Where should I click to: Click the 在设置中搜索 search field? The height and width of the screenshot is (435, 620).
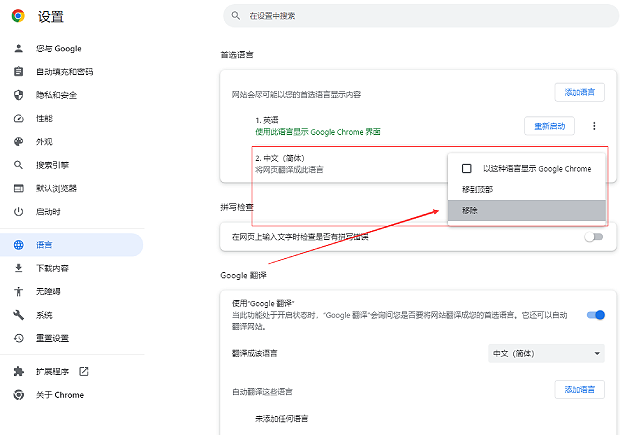point(420,17)
